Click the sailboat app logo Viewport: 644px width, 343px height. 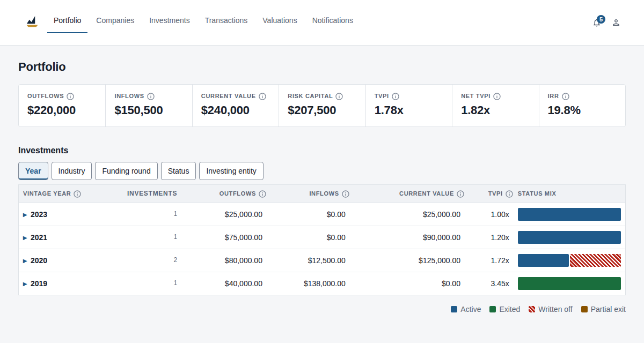coord(32,21)
